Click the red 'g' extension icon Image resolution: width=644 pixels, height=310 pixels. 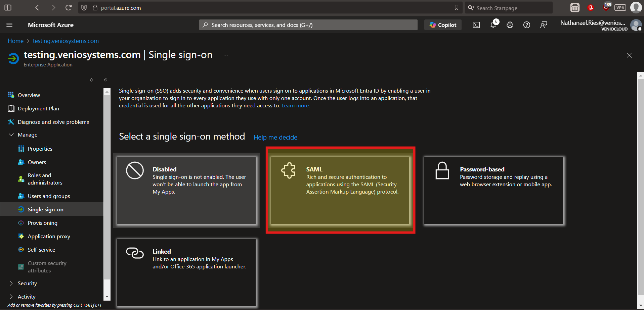pos(590,8)
